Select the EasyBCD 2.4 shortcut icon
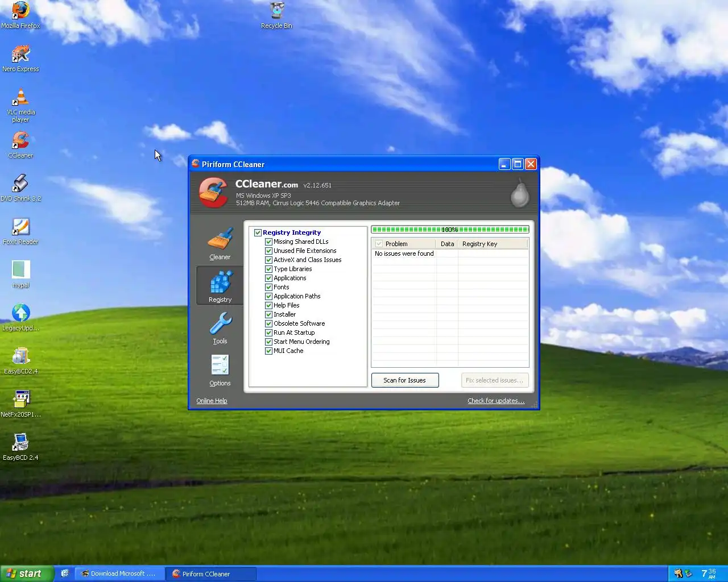The height and width of the screenshot is (582, 728). click(x=20, y=447)
